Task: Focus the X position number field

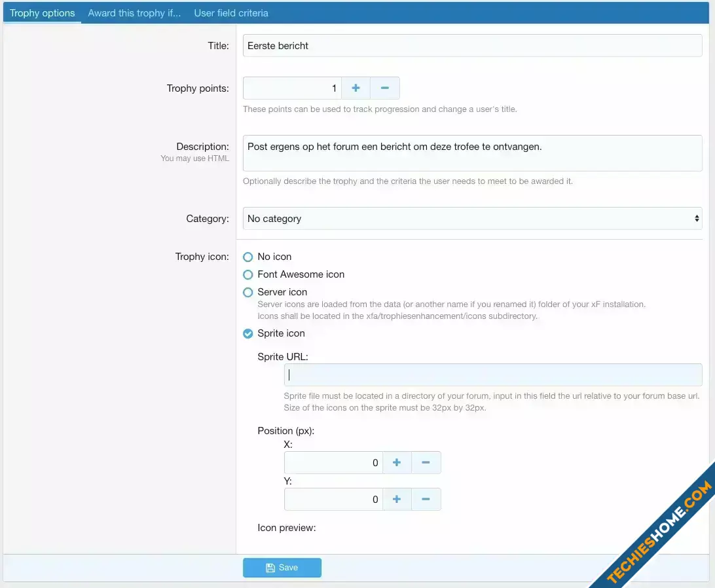Action: pyautogui.click(x=333, y=462)
